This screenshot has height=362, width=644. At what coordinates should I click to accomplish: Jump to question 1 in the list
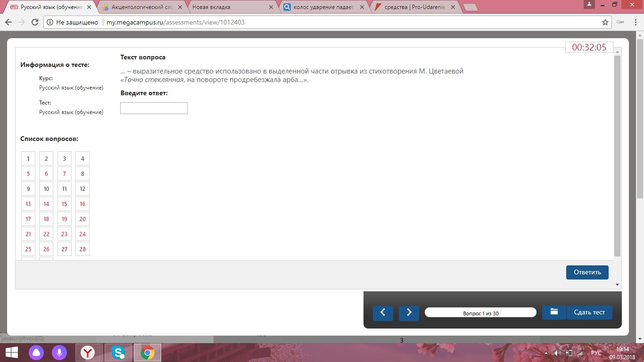[x=28, y=159]
